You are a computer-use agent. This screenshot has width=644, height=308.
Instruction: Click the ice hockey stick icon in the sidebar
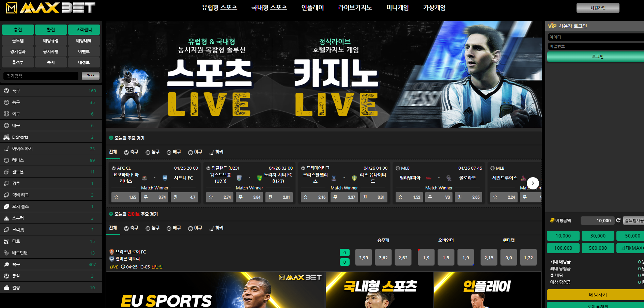(x=6, y=149)
